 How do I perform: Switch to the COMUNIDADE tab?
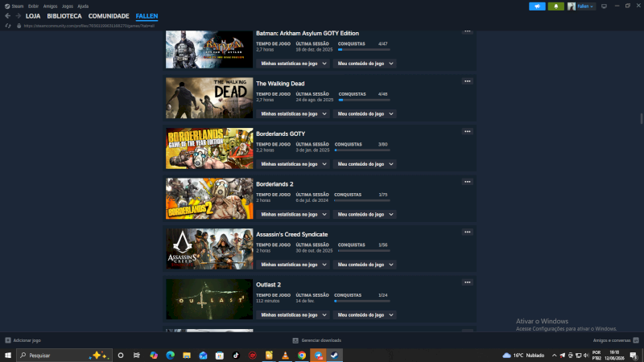109,16
